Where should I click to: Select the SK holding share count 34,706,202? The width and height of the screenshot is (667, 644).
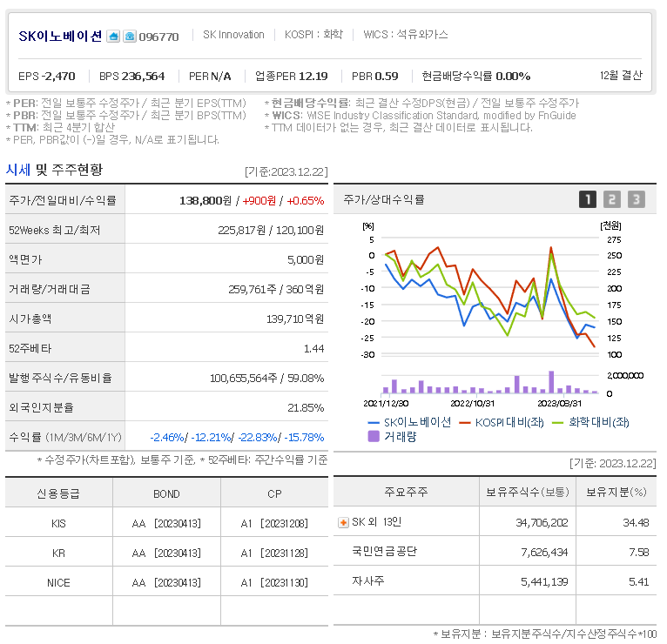click(542, 522)
